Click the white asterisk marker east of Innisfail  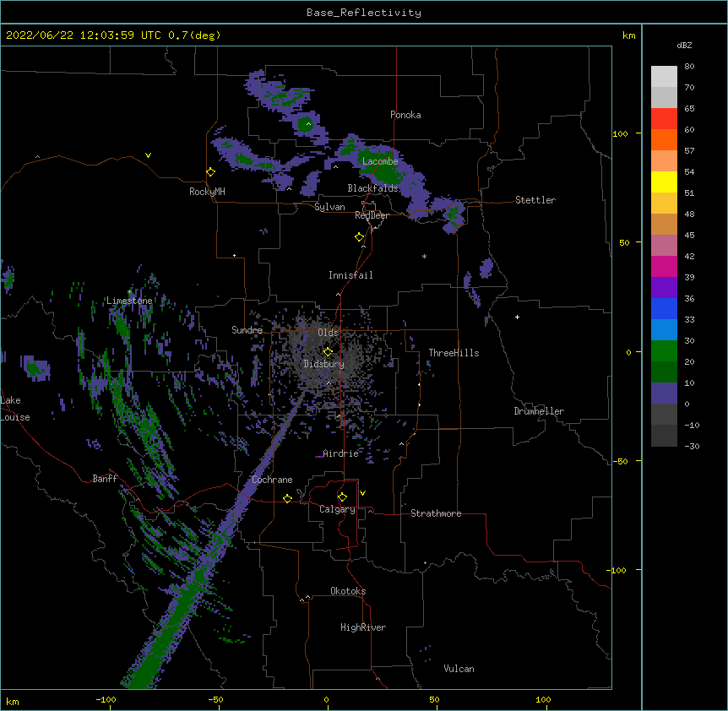pyautogui.click(x=424, y=256)
